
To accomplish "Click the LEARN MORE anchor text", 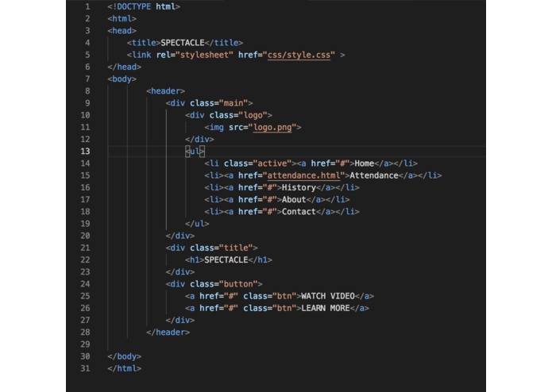I will point(326,309).
